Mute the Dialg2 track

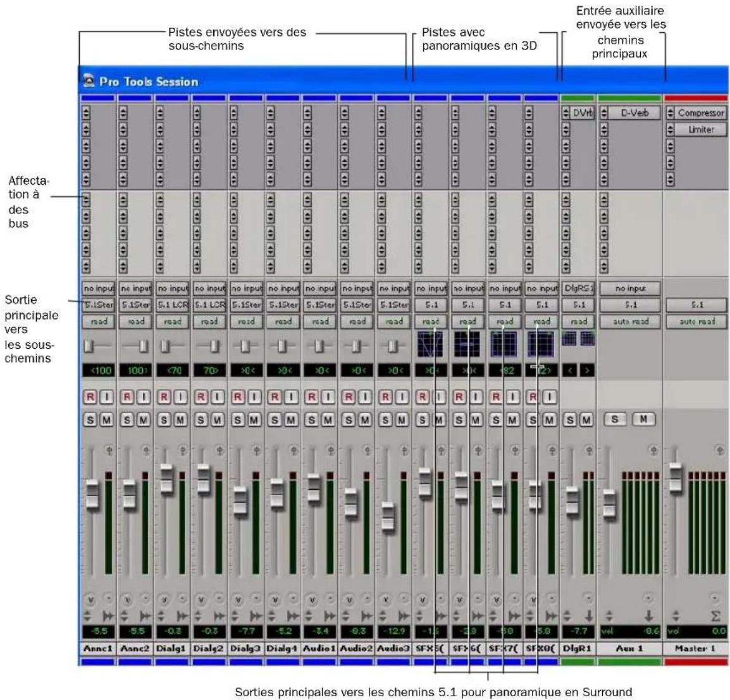coord(218,420)
